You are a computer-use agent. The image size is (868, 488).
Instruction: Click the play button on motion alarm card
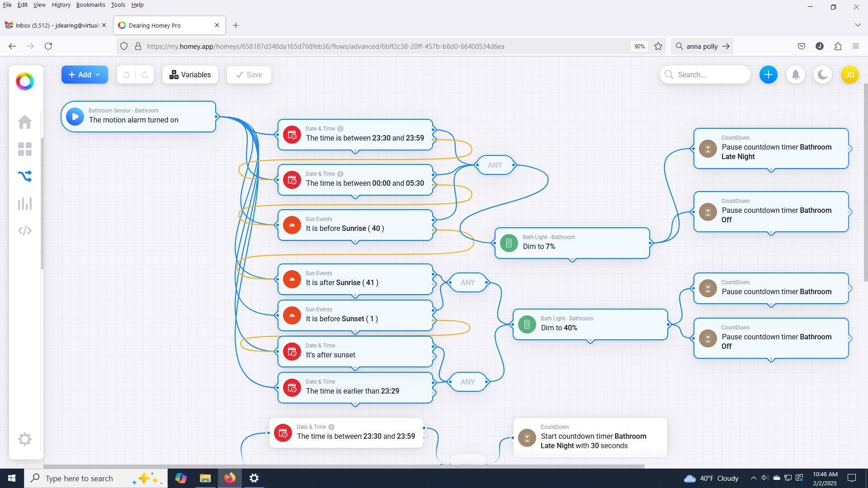point(75,117)
